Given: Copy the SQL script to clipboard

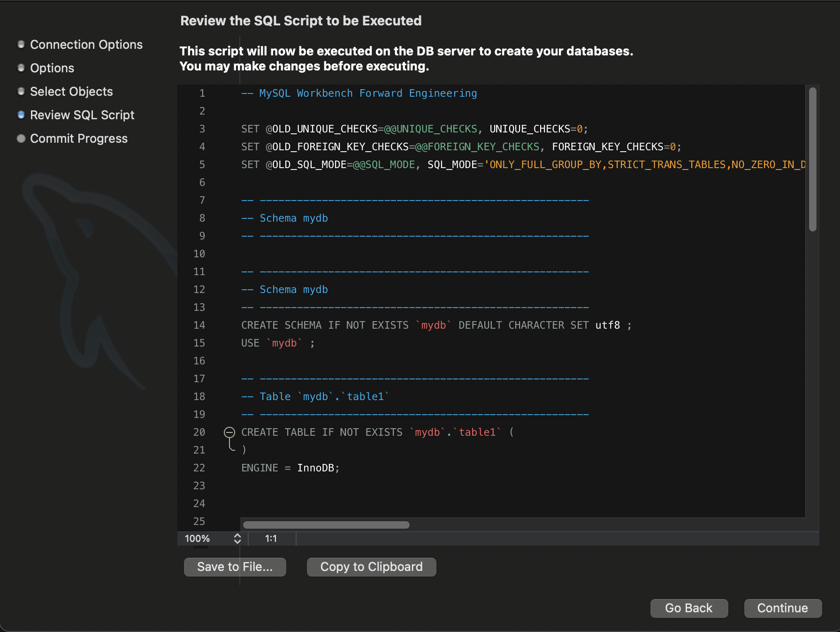Looking at the screenshot, I should pyautogui.click(x=371, y=567).
